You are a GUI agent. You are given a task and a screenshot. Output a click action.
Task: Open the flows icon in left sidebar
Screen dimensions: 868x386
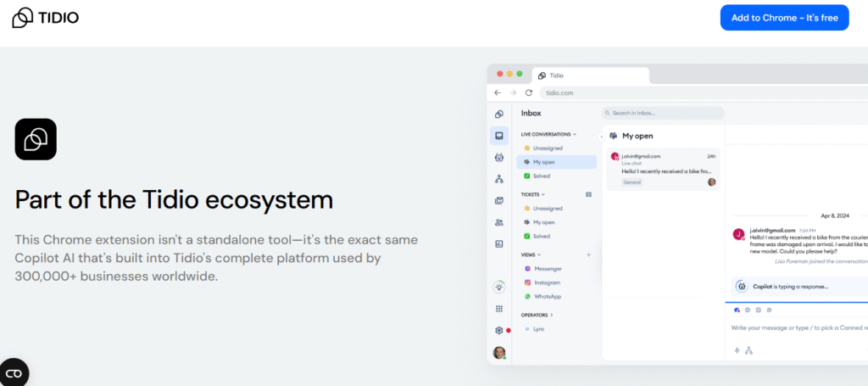pyautogui.click(x=499, y=179)
